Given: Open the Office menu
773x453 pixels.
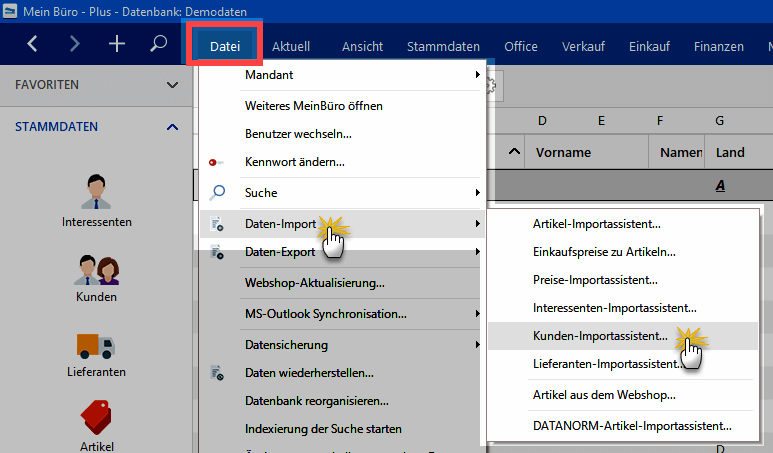Looking at the screenshot, I should pyautogui.click(x=521, y=46).
